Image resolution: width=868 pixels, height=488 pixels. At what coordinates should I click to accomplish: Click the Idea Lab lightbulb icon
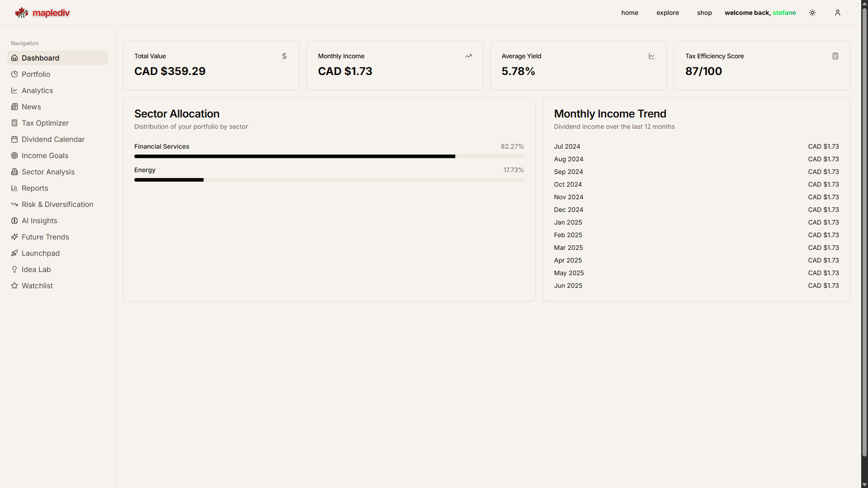coord(14,269)
